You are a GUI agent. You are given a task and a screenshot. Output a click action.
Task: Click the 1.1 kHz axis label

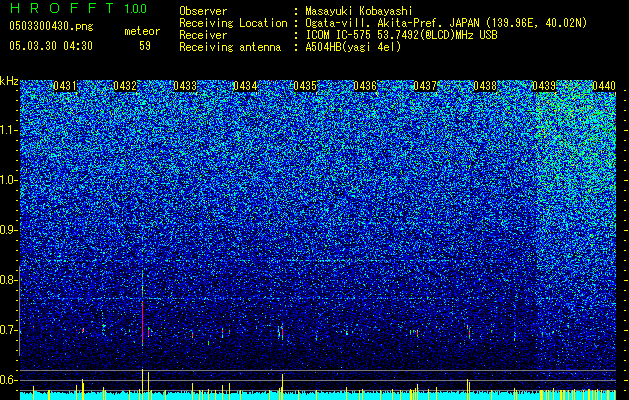click(x=9, y=130)
